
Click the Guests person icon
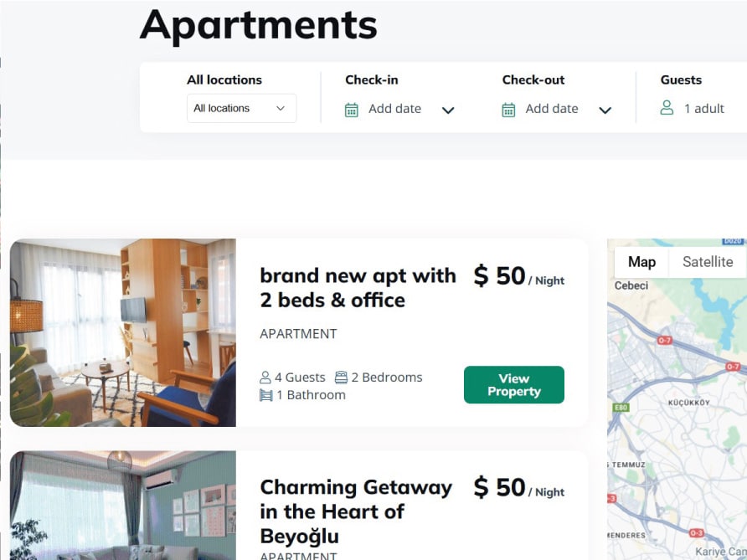(x=667, y=108)
